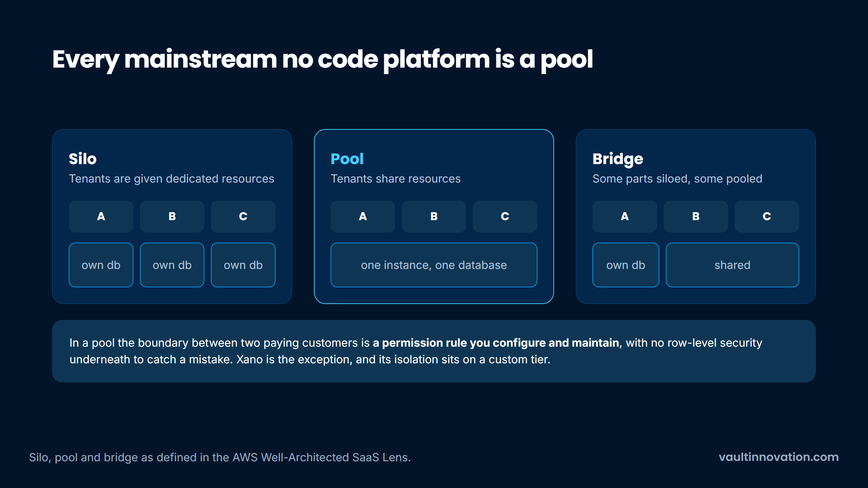Select tenant C box in Silo card

[x=243, y=217]
